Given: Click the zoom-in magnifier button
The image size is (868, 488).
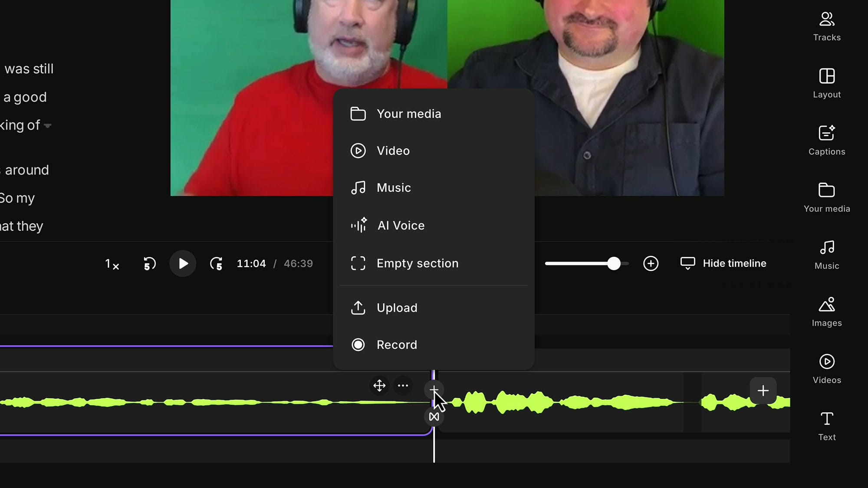Looking at the screenshot, I should tap(650, 263).
